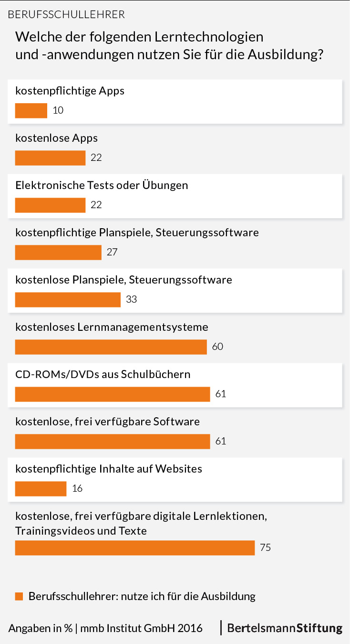Click the legend text about Berufsschullehrer
The width and height of the screenshot is (350, 644).
[x=142, y=596]
